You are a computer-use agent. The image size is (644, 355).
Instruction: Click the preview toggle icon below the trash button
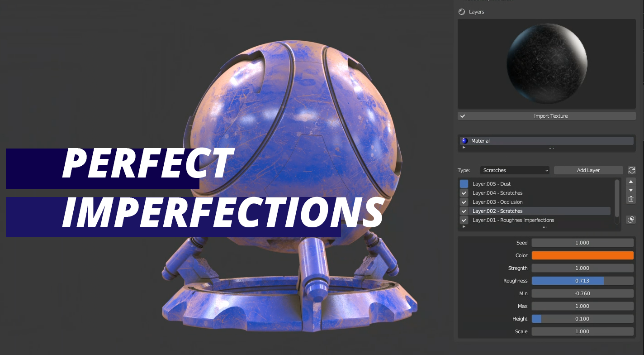[630, 219]
